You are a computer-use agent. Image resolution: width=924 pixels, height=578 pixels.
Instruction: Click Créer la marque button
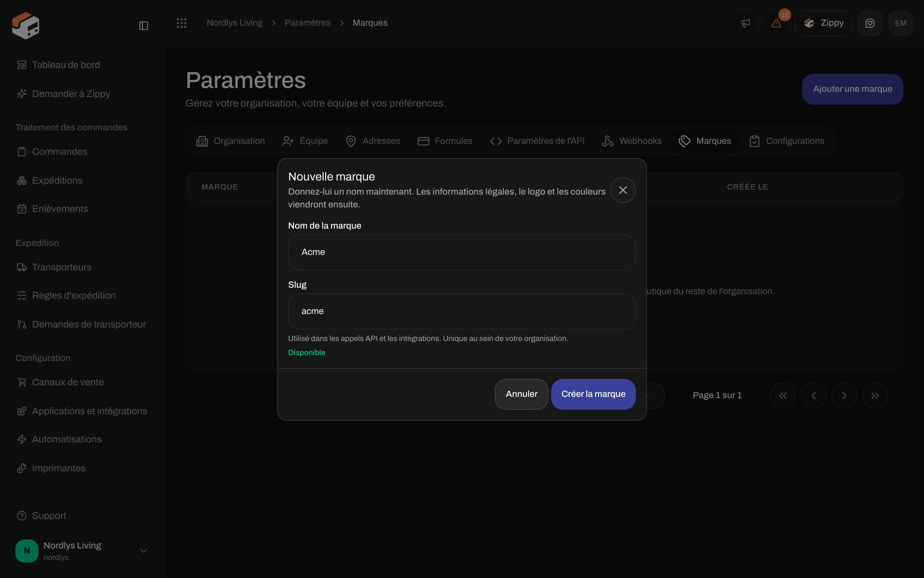coord(593,394)
